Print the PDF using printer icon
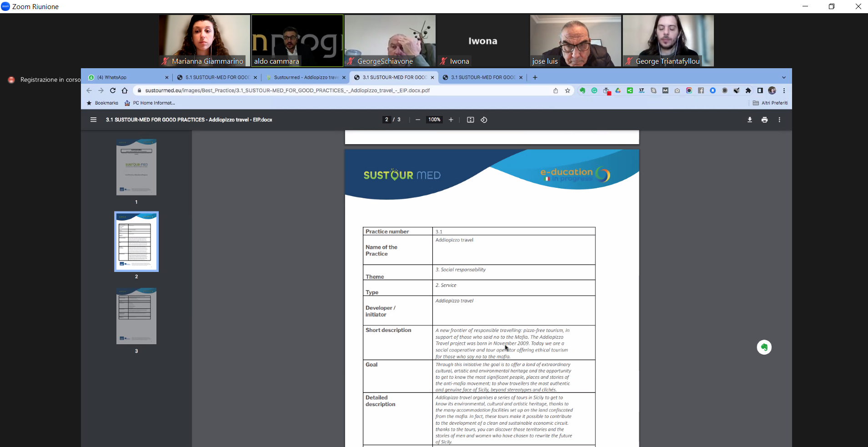This screenshot has height=447, width=868. [765, 120]
